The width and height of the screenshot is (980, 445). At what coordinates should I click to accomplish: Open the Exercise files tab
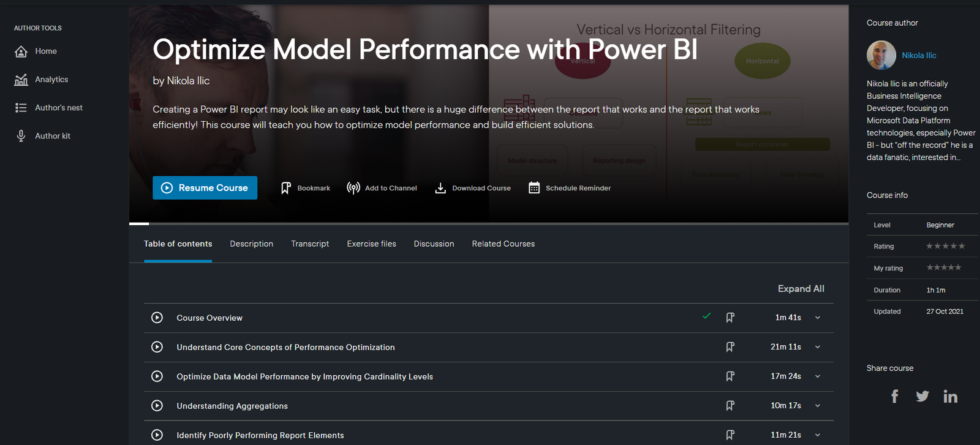tap(371, 244)
